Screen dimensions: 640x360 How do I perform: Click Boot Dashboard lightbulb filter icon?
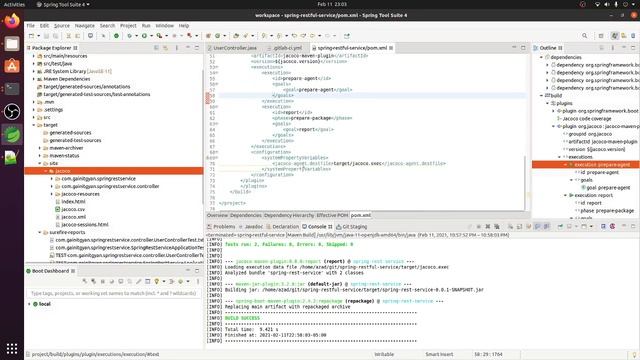(x=156, y=281)
